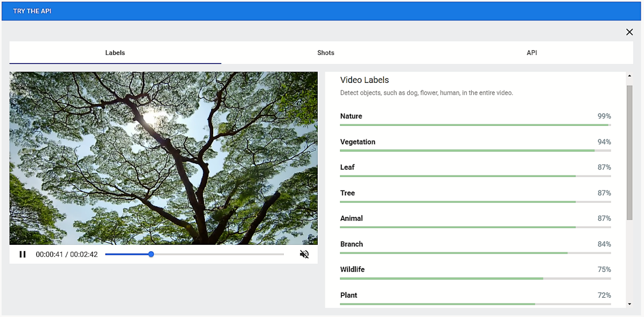Screen dimensions: 644x317
Task: Click the Leaf label confidence bar
Action: (x=475, y=176)
